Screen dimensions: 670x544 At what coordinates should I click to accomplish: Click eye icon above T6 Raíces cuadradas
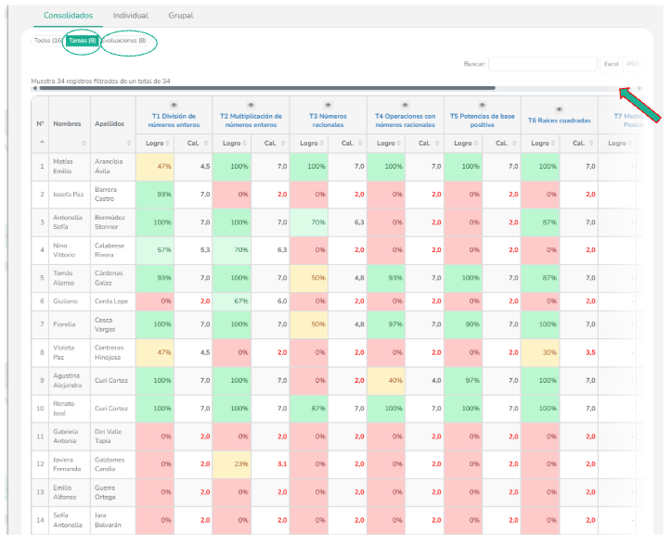[559, 108]
